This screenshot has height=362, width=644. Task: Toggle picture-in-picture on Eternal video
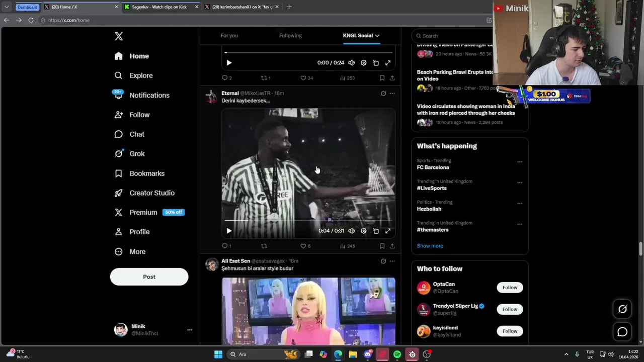tap(376, 231)
